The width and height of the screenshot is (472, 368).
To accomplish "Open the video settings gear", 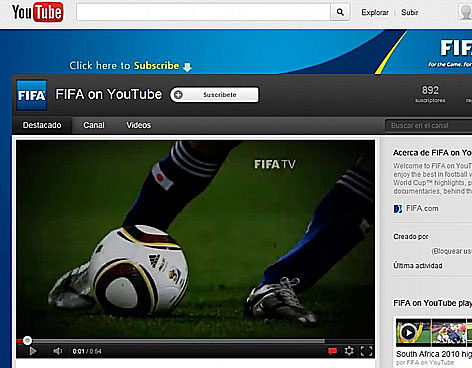I will tap(349, 351).
